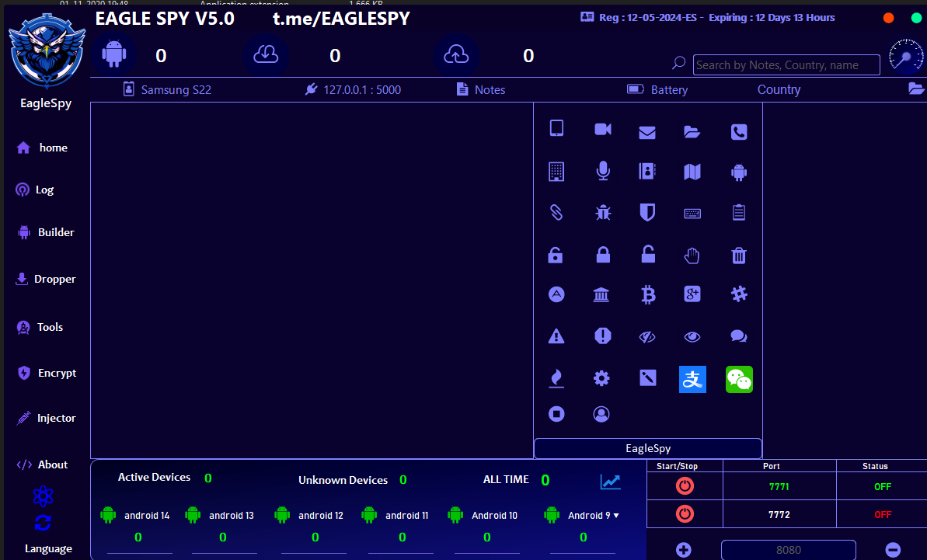Click the half-shield icon in grid
927x560 pixels.
pos(647,213)
